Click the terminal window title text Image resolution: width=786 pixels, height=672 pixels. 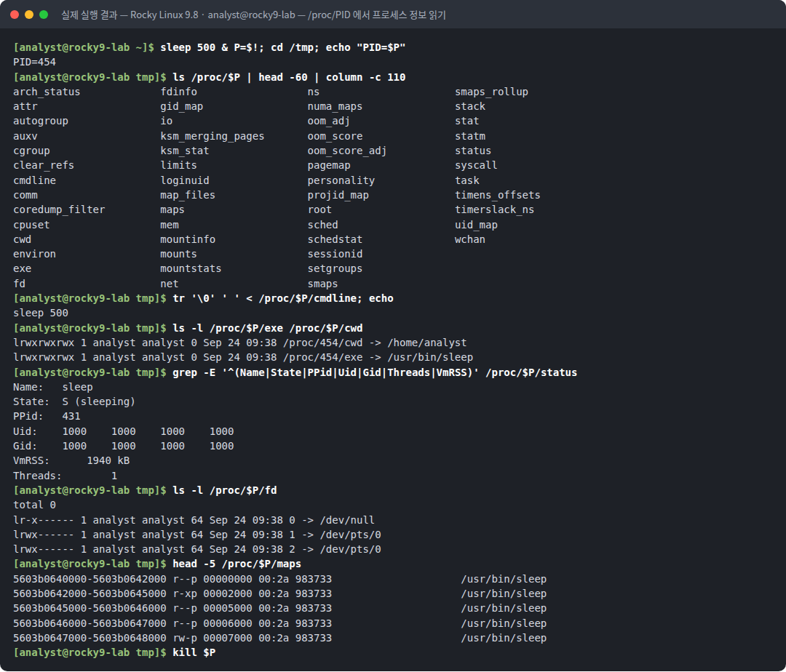(x=253, y=15)
